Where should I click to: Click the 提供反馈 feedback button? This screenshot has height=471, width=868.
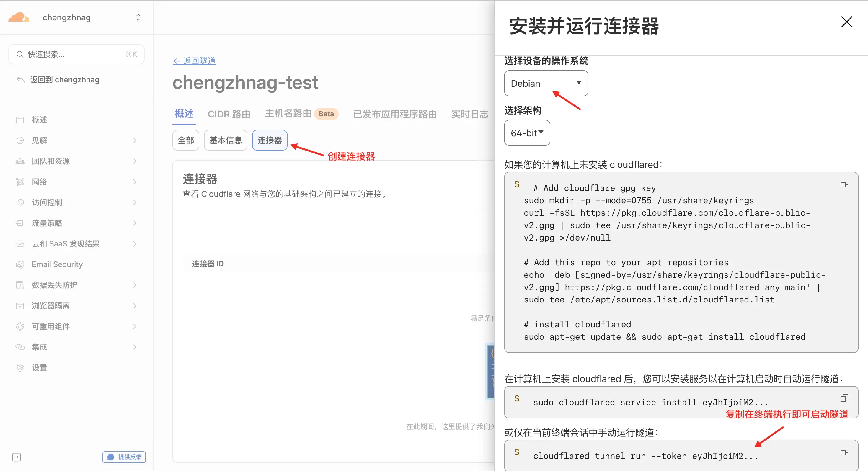124,457
